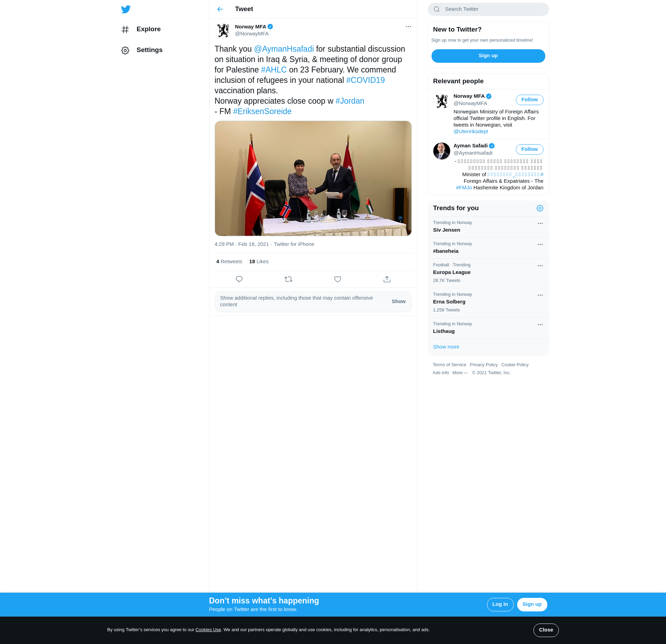Click the Search Twitter field
The width and height of the screenshot is (666, 644).
click(x=488, y=9)
